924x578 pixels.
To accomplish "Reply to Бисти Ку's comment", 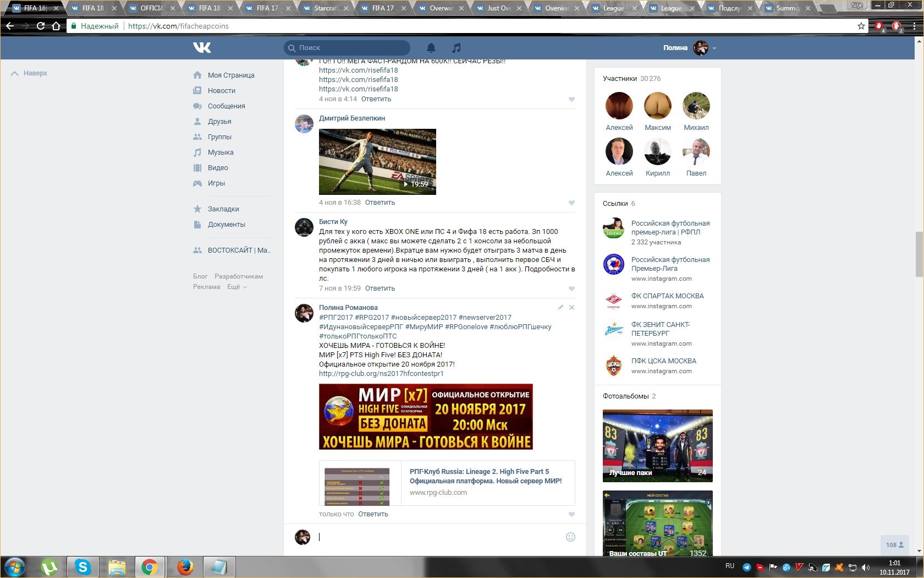I will coord(380,288).
